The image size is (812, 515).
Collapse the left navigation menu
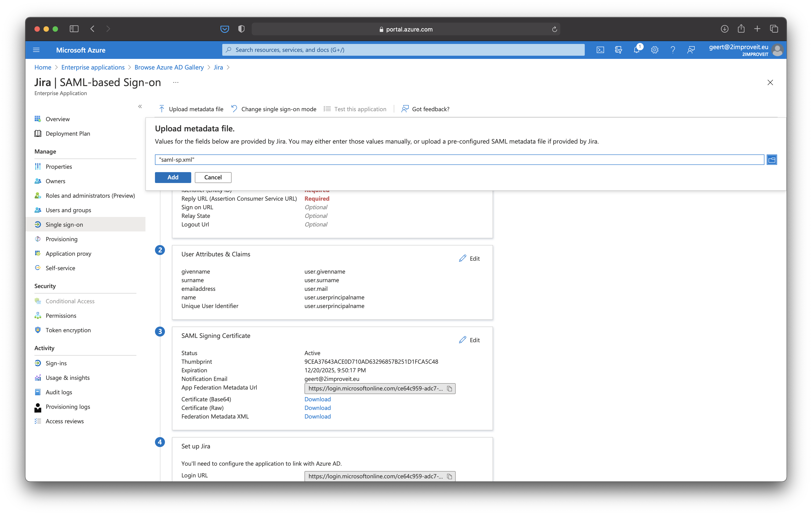[x=140, y=106]
